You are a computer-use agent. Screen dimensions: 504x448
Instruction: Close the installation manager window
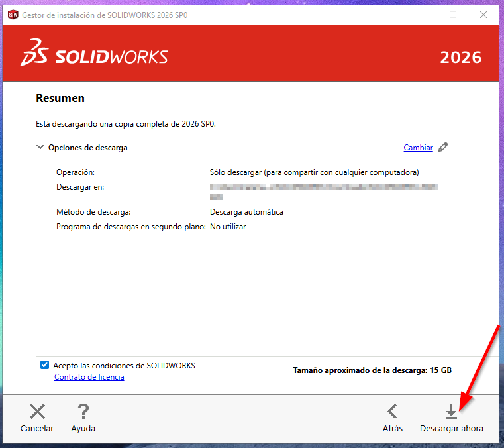pos(483,15)
